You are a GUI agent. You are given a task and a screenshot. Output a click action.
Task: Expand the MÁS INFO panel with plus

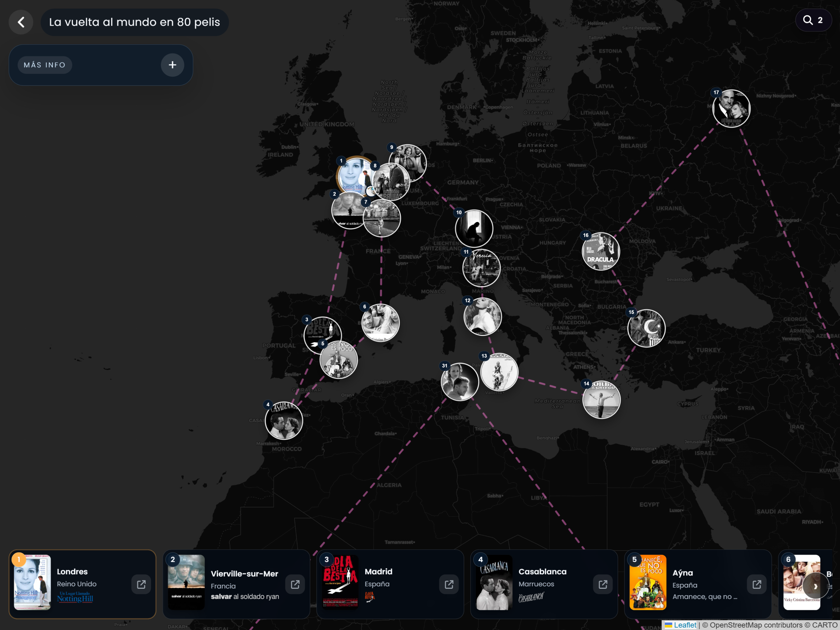[x=172, y=65]
